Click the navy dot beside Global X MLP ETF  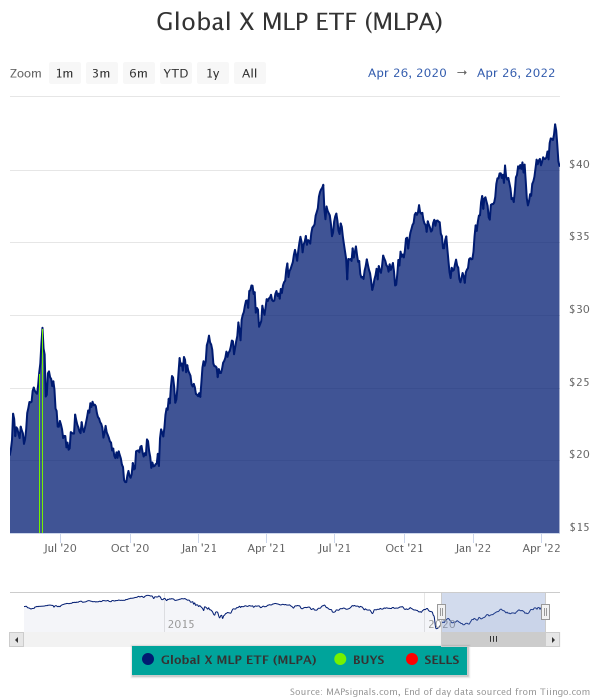coord(148,660)
